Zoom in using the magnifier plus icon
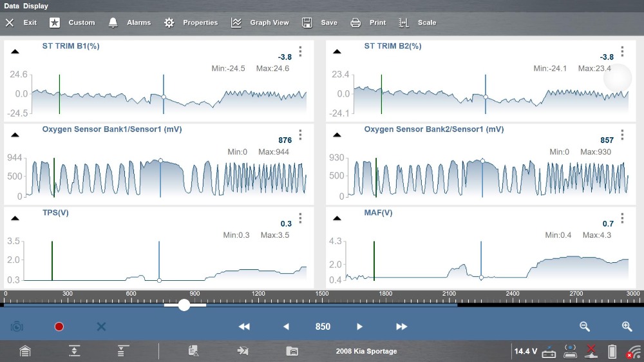644x362 pixels. pos(627,327)
